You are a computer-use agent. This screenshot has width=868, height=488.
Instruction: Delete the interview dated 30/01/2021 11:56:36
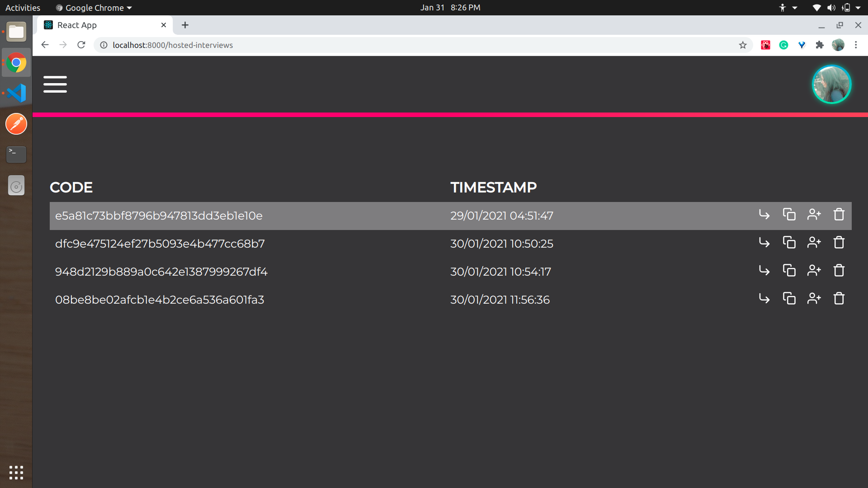pos(839,298)
